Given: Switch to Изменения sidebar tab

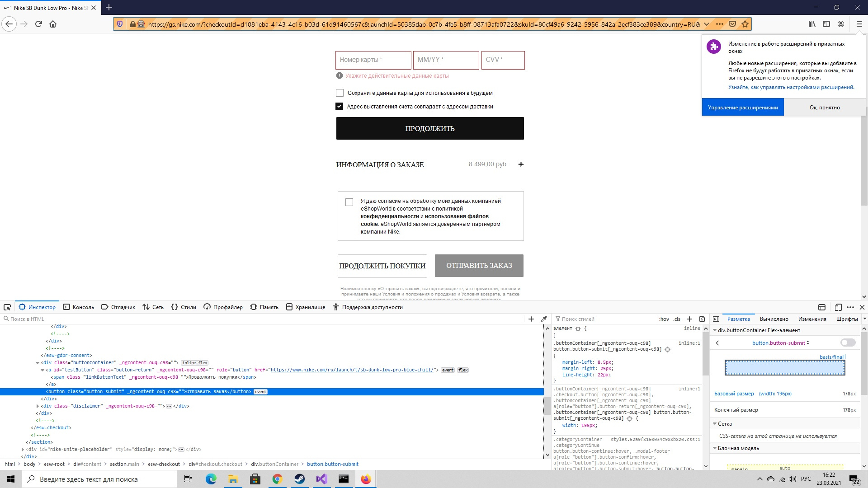Looking at the screenshot, I should [x=812, y=319].
